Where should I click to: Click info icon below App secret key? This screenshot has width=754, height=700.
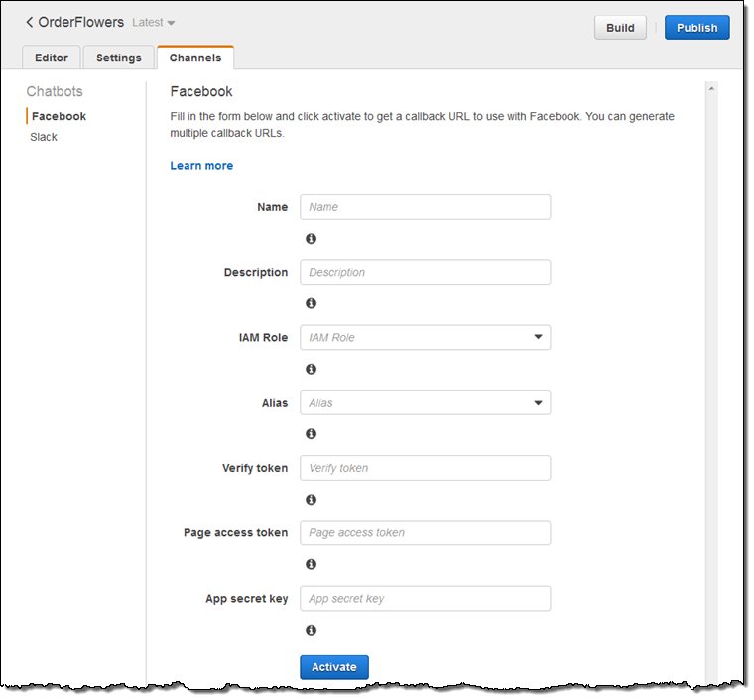click(x=311, y=630)
